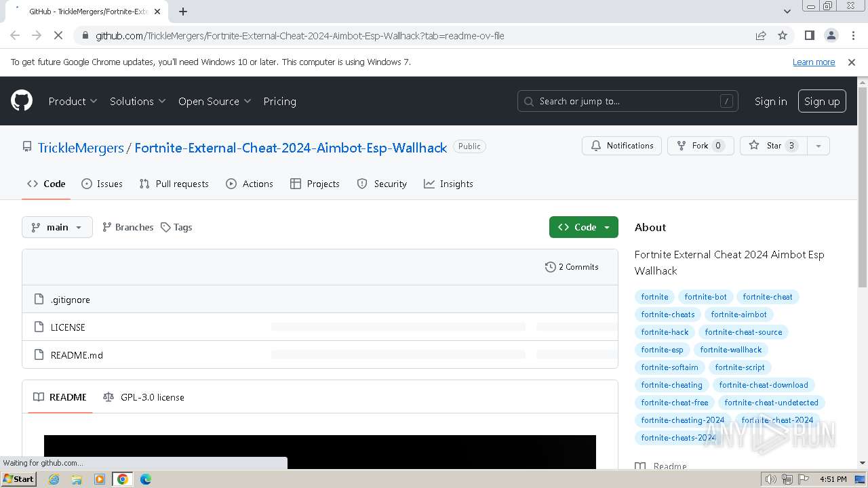Image resolution: width=868 pixels, height=488 pixels.
Task: Open the Actions tab
Action: click(249, 184)
